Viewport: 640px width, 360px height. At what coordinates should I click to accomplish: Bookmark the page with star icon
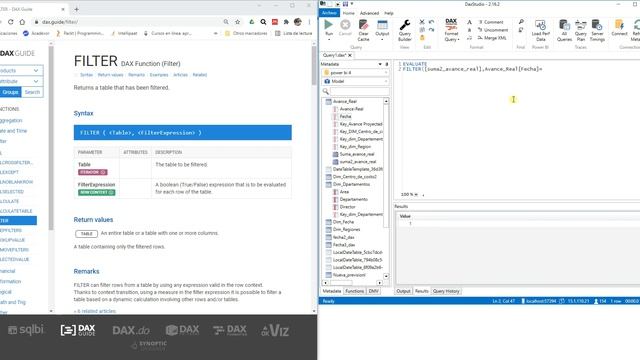(238, 22)
